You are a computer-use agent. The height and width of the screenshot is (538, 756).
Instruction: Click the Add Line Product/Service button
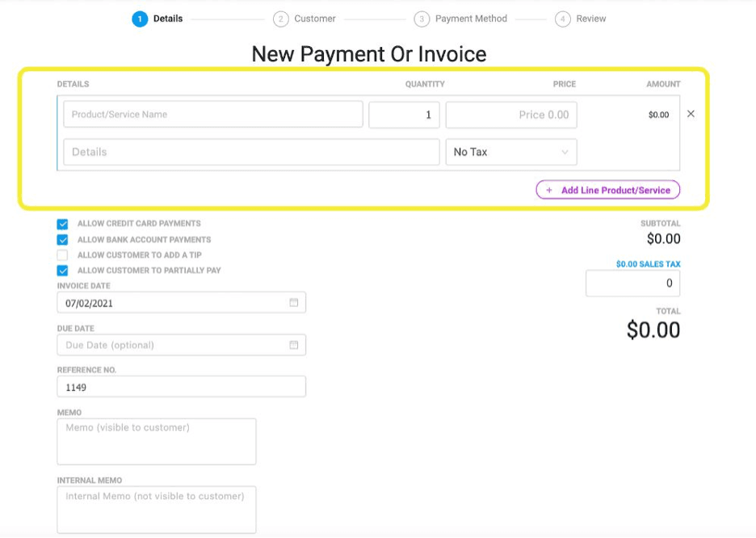pyautogui.click(x=607, y=189)
